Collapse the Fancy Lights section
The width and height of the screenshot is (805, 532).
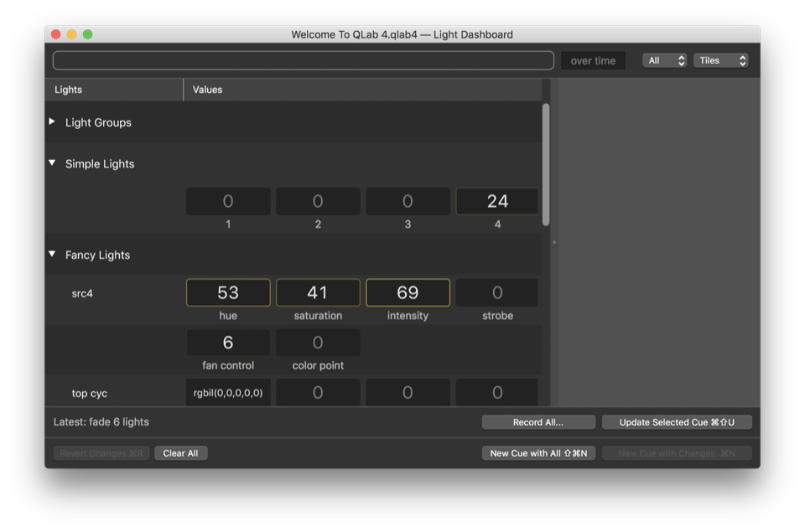(x=52, y=254)
